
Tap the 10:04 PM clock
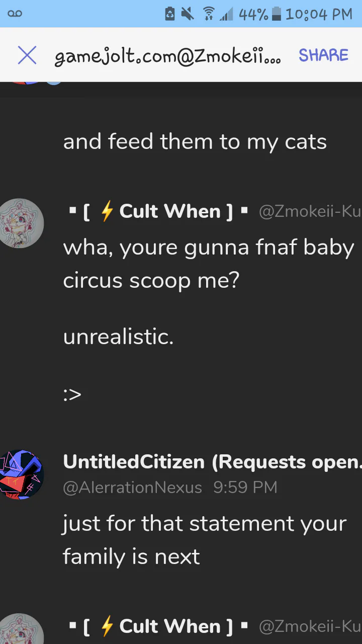[x=319, y=14]
